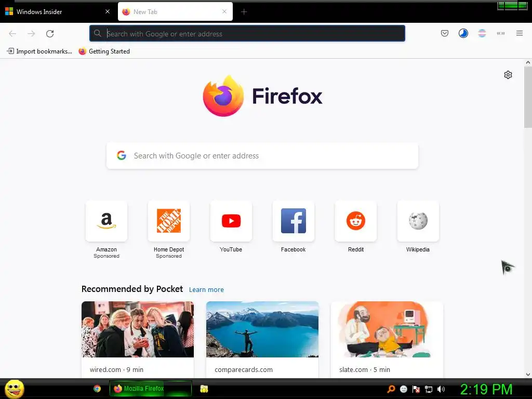Open the pink-and-blue striped extension icon
The width and height of the screenshot is (532, 399).
click(482, 33)
